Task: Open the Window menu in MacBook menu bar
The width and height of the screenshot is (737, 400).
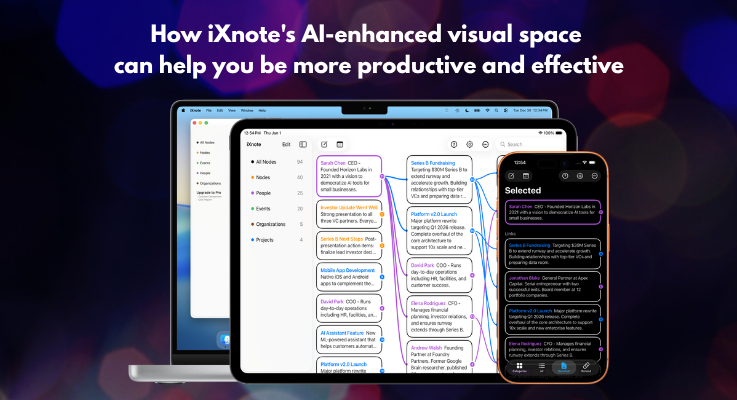Action: pos(247,110)
